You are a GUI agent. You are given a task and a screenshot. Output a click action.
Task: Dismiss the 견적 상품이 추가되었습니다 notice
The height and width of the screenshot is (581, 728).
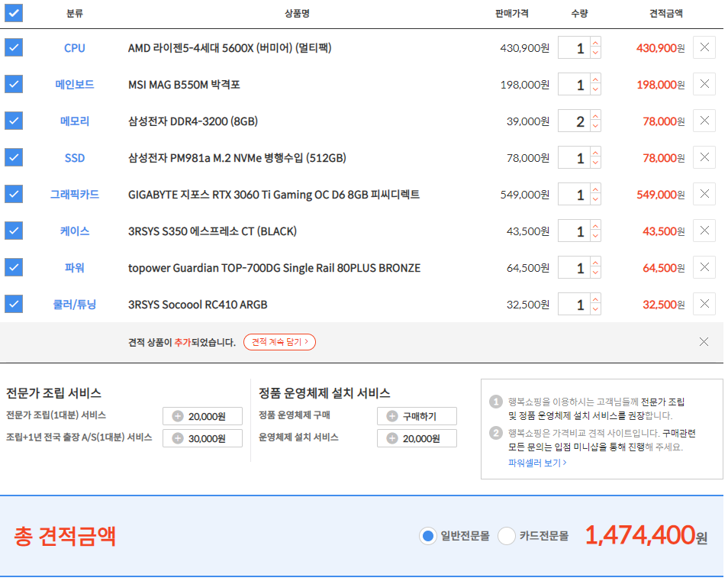[x=704, y=342]
